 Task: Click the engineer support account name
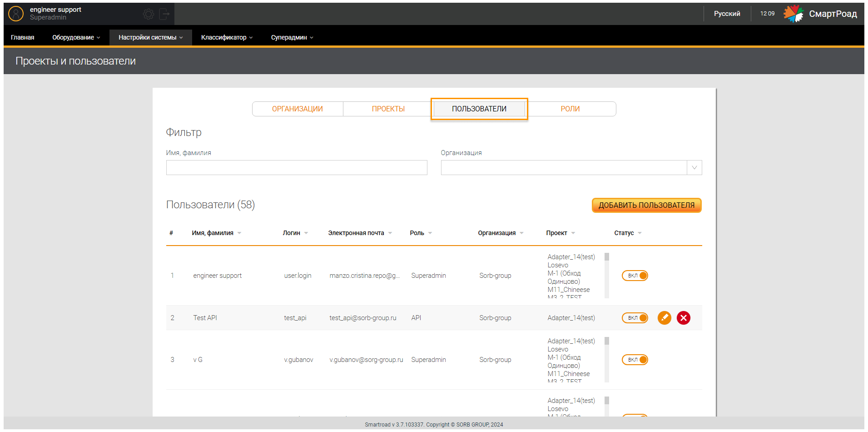pyautogui.click(x=55, y=10)
